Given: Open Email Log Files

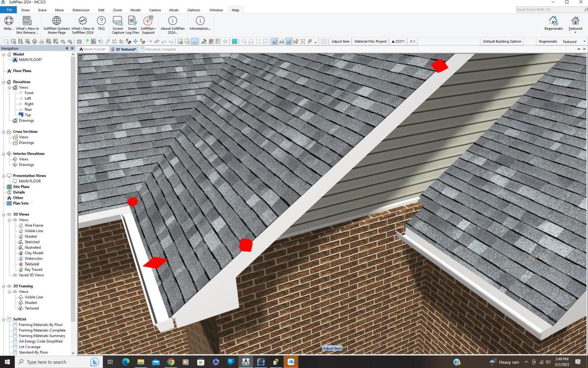Looking at the screenshot, I should pos(132,22).
